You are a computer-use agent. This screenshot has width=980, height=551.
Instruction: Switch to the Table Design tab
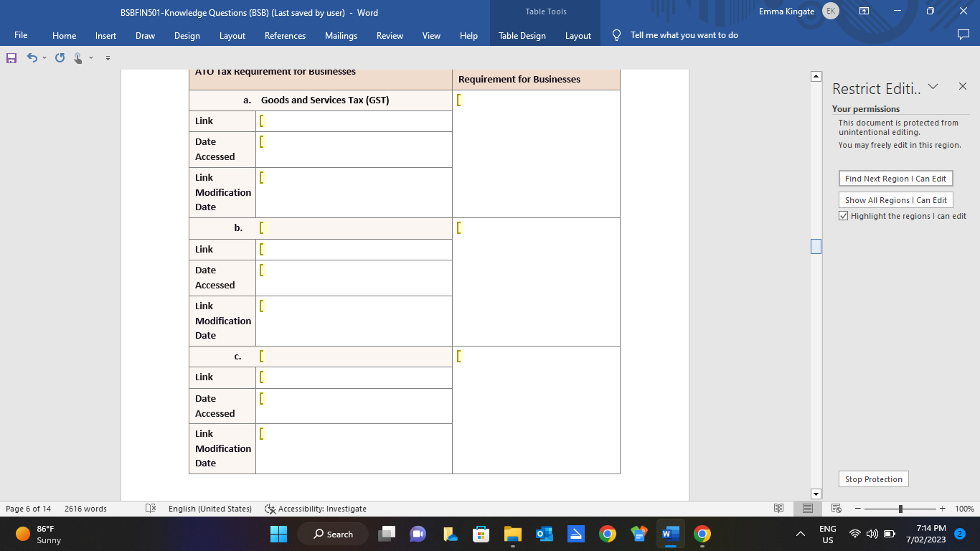(x=522, y=35)
